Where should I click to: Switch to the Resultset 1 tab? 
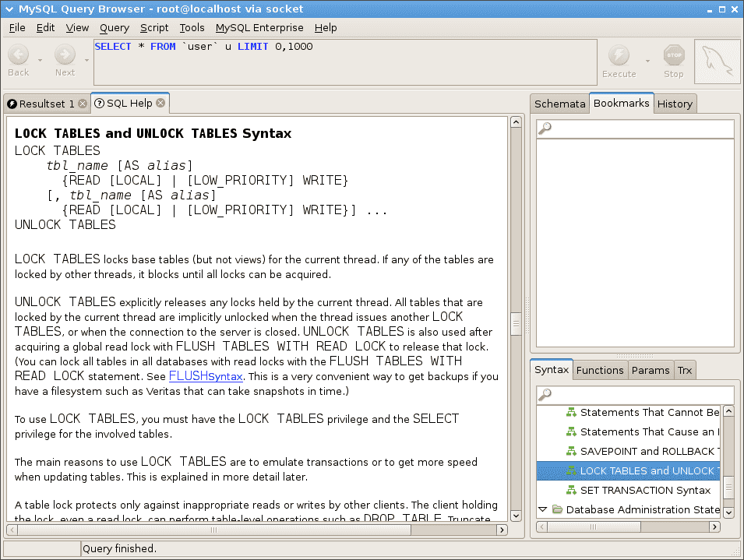tap(47, 104)
